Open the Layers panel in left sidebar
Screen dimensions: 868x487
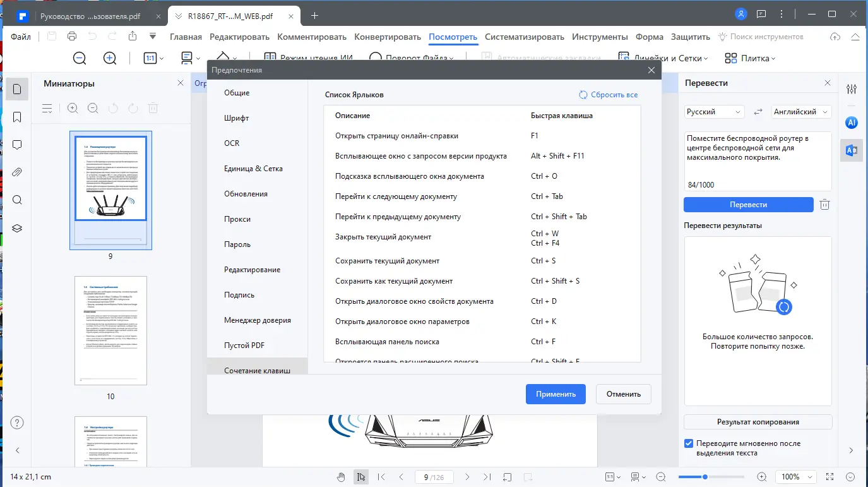17,228
